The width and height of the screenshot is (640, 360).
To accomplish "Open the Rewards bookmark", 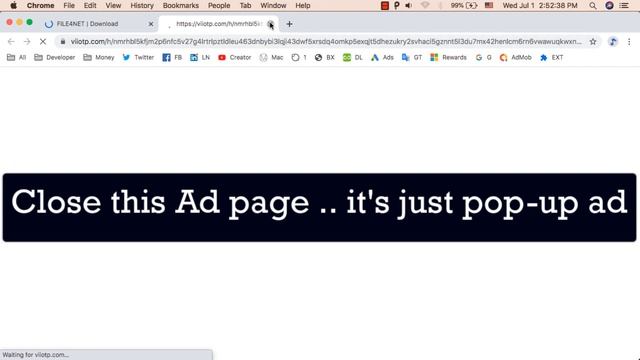I will (449, 58).
